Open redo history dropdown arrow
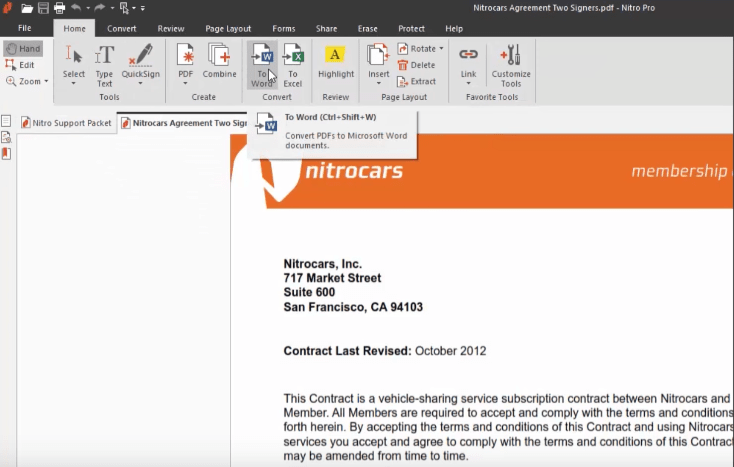 click(x=112, y=8)
